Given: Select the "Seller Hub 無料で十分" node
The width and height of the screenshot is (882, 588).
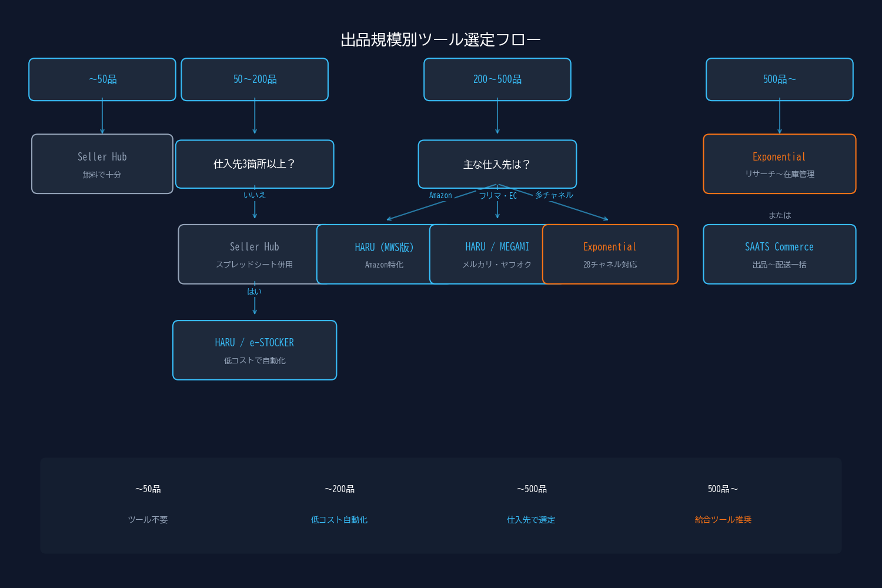Looking at the screenshot, I should tap(102, 163).
